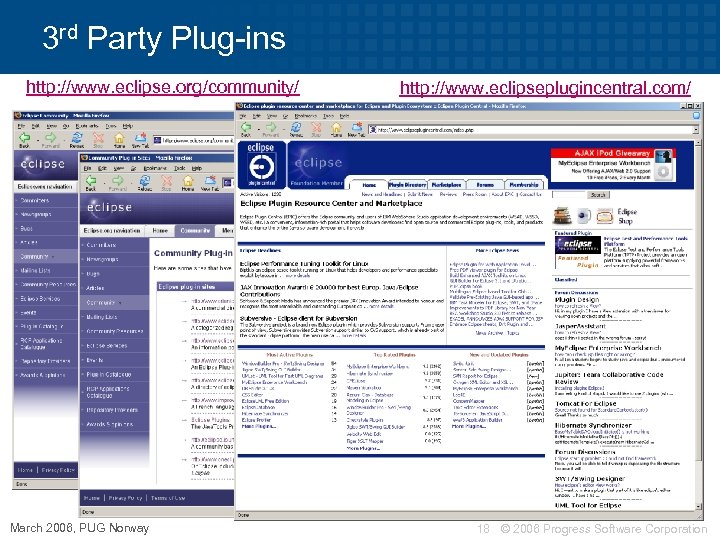Click the address bar in Plugin Central window
This screenshot has height=540, width=720.
534,130
